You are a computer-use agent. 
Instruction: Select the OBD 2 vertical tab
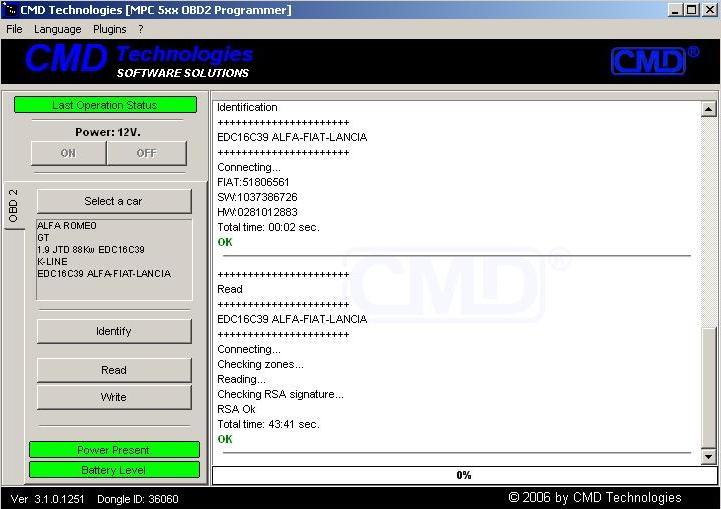pyautogui.click(x=14, y=206)
